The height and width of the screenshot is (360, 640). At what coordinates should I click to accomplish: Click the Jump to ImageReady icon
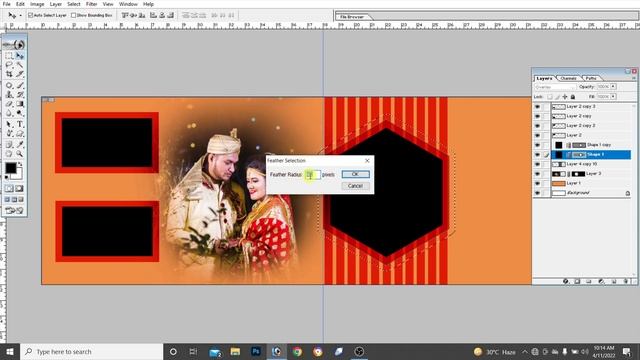coord(14,210)
